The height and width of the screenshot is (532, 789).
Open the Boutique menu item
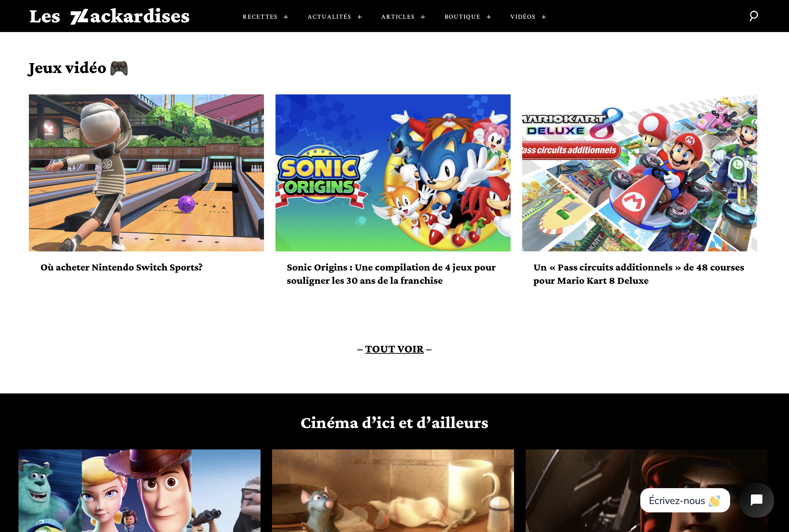[462, 17]
